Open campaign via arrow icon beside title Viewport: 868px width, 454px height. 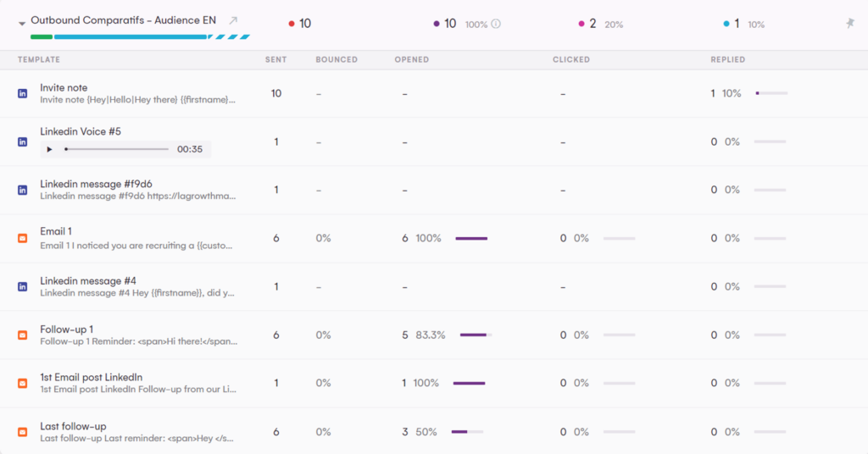click(x=234, y=21)
